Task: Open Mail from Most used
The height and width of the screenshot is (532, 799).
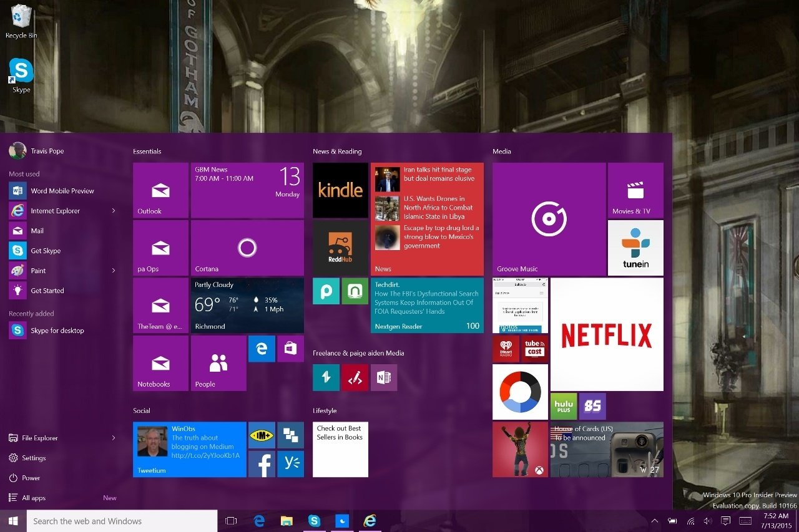Action: pos(62,231)
